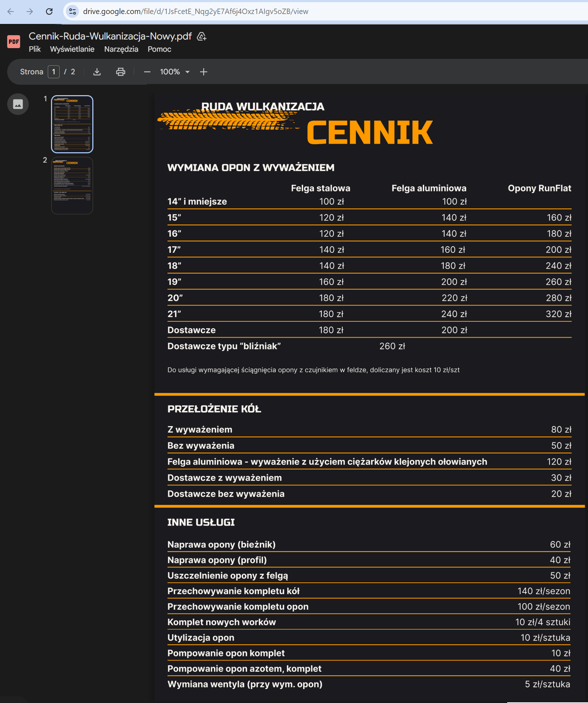Click the heading WYMIANA OPON Z WYWAŻENIEM
The height and width of the screenshot is (703, 588).
[x=251, y=168]
